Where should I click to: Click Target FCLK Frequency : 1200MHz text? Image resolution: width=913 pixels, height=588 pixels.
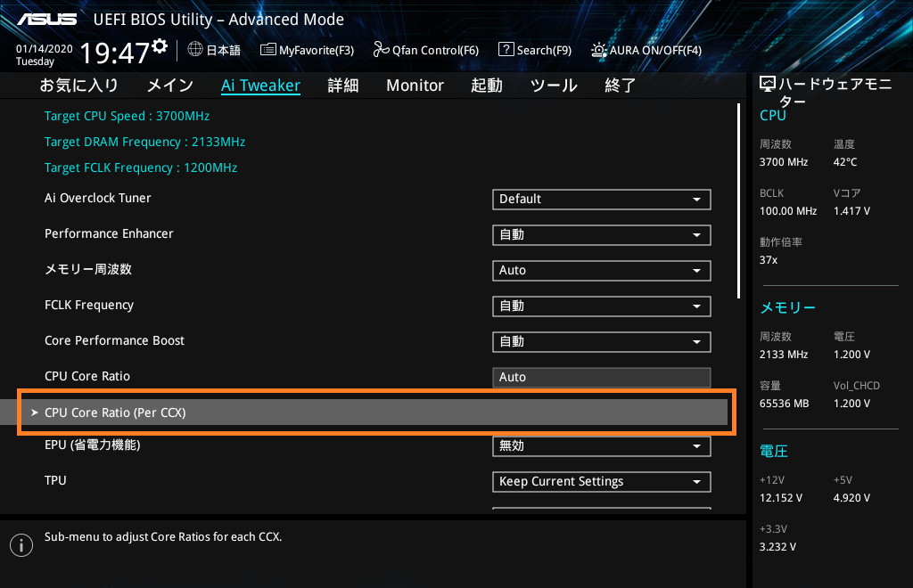[x=141, y=167]
